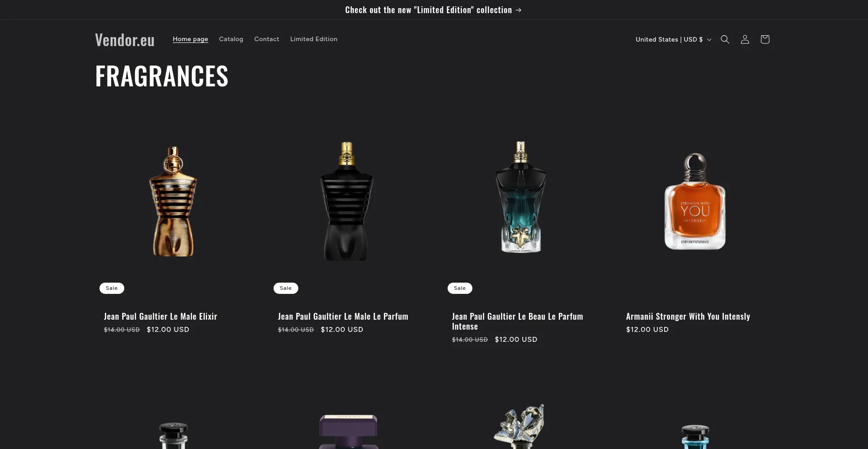Image resolution: width=868 pixels, height=449 pixels.
Task: Open Armanii Stronger With You Intensly title
Action: (688, 317)
